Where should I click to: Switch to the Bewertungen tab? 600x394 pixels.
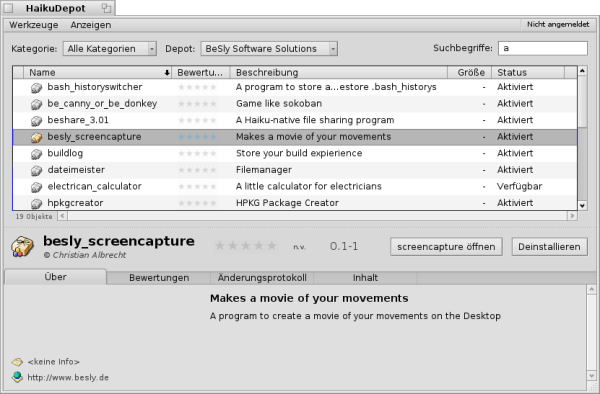point(159,278)
